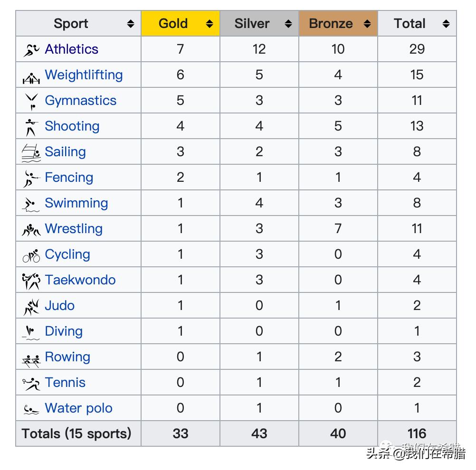This screenshot has height=470, width=476.
Task: Click the Tennis link
Action: [65, 383]
